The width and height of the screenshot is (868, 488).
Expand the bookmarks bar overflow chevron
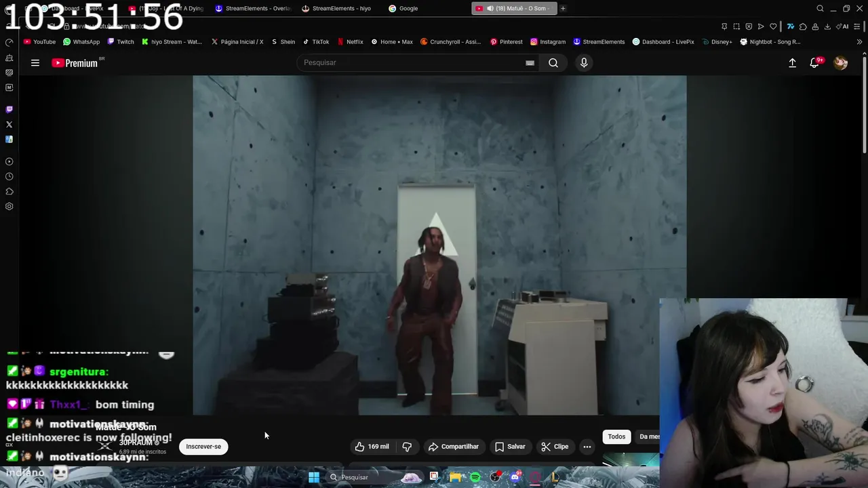(860, 41)
